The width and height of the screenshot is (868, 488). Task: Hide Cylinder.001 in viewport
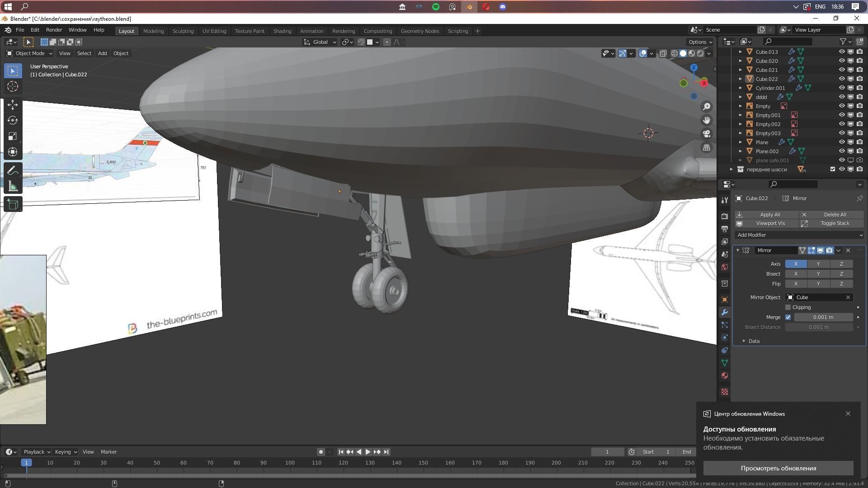(x=842, y=88)
